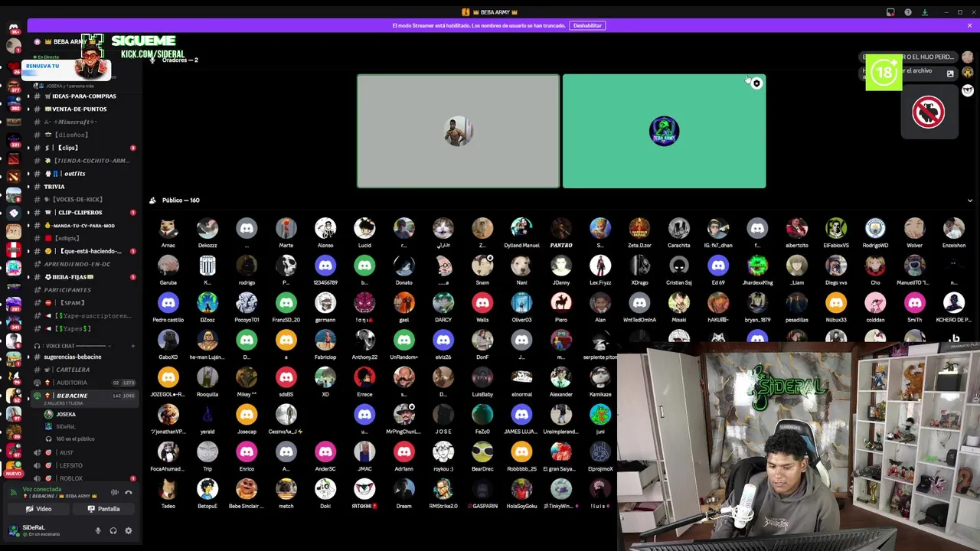Open the noise suppression waveform icon
The width and height of the screenshot is (980, 551).
114,493
